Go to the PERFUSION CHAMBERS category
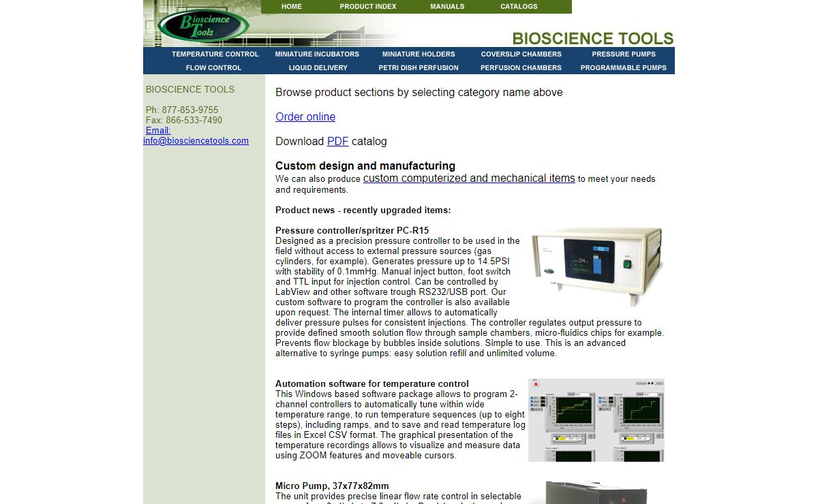This screenshot has height=504, width=818. tap(521, 67)
